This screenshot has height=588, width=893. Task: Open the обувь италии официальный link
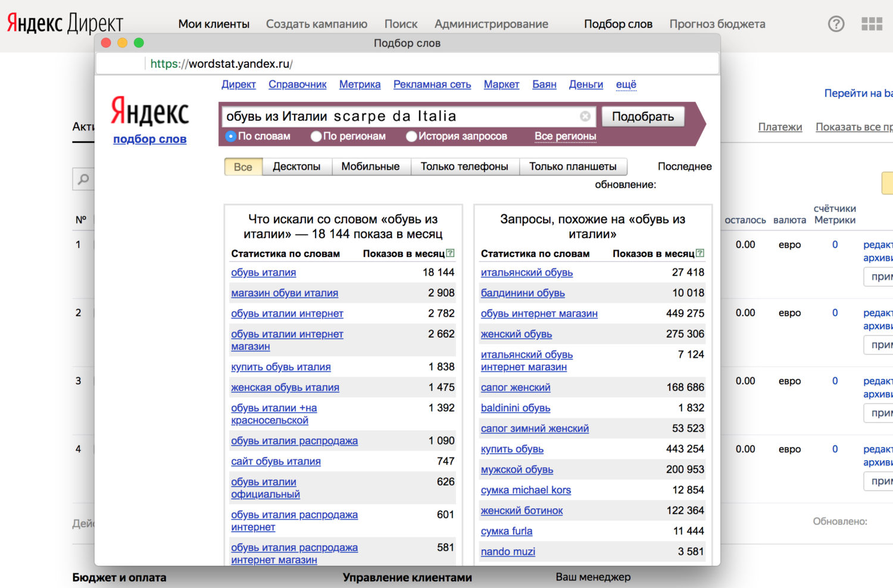(x=266, y=488)
